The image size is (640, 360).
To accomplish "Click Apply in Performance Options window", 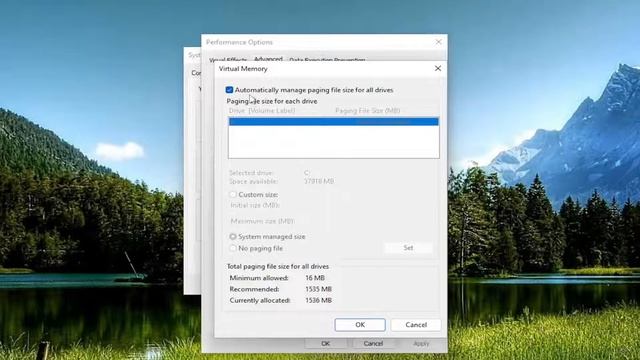I will click(421, 344).
